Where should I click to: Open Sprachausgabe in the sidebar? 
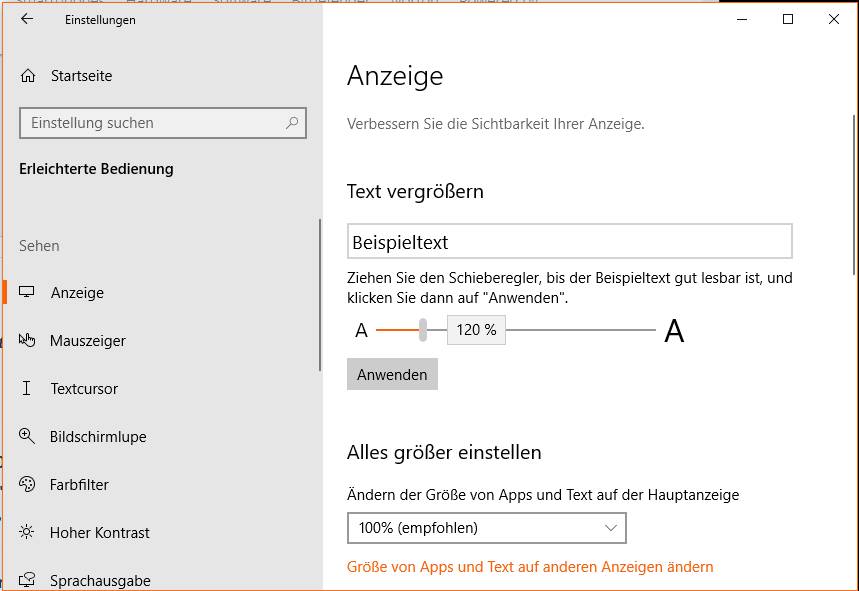coord(162,578)
